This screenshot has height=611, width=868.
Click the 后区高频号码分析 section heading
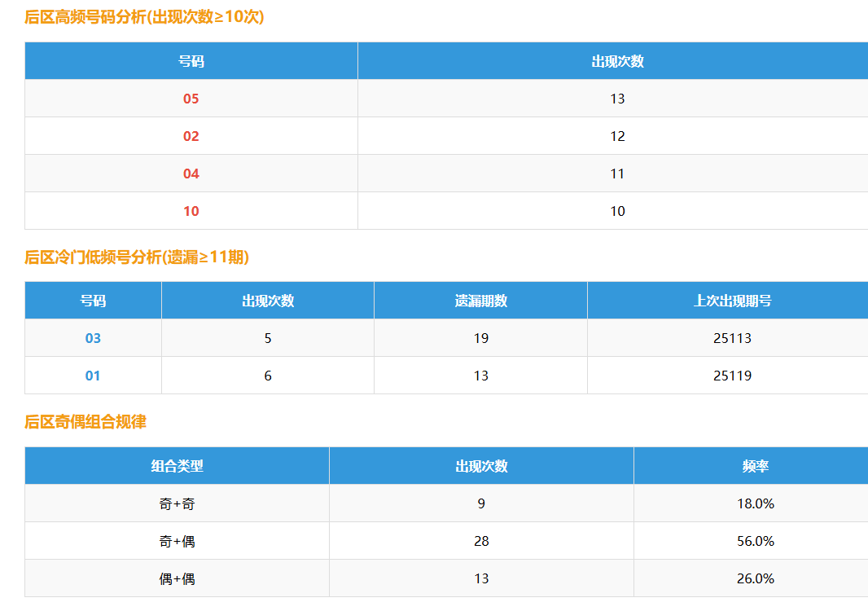144,17
